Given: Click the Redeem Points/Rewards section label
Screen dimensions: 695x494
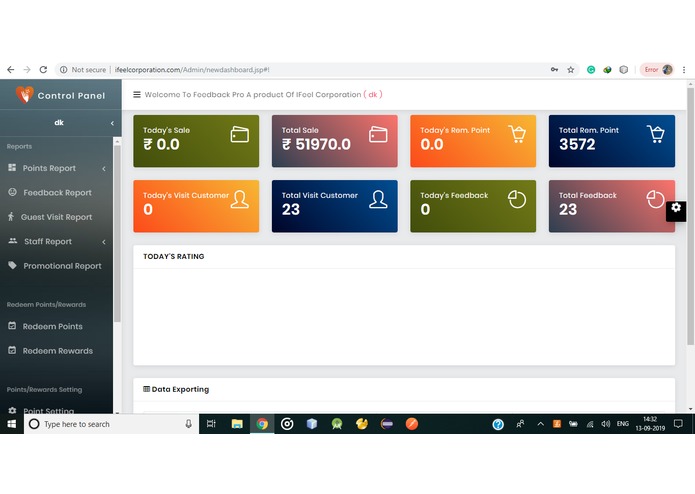Looking at the screenshot, I should pyautogui.click(x=47, y=305).
